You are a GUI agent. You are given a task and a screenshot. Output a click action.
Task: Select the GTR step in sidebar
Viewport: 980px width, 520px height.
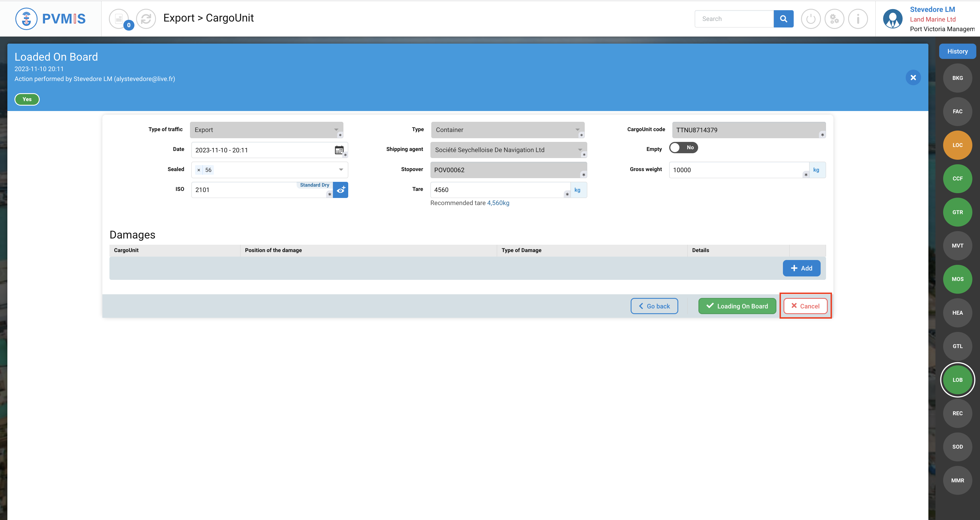click(957, 212)
